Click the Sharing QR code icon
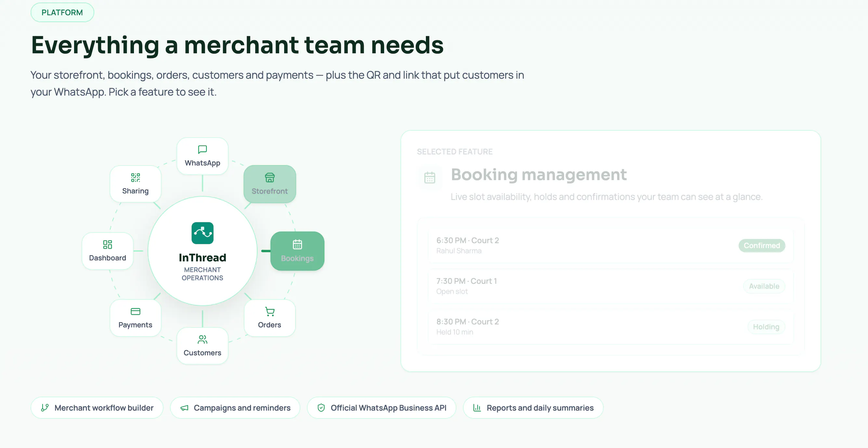 [136, 177]
